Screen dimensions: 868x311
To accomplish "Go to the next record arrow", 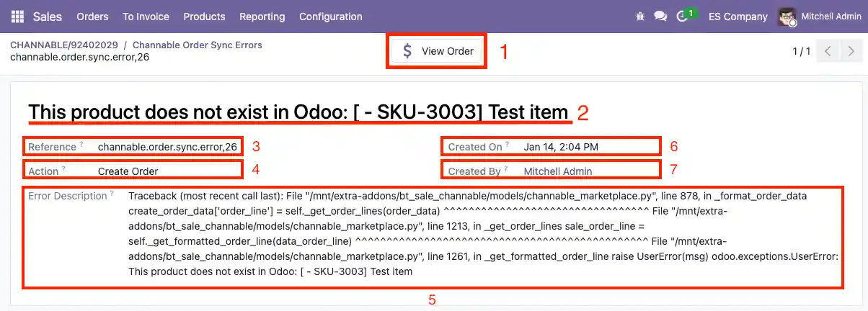I will click(x=851, y=51).
